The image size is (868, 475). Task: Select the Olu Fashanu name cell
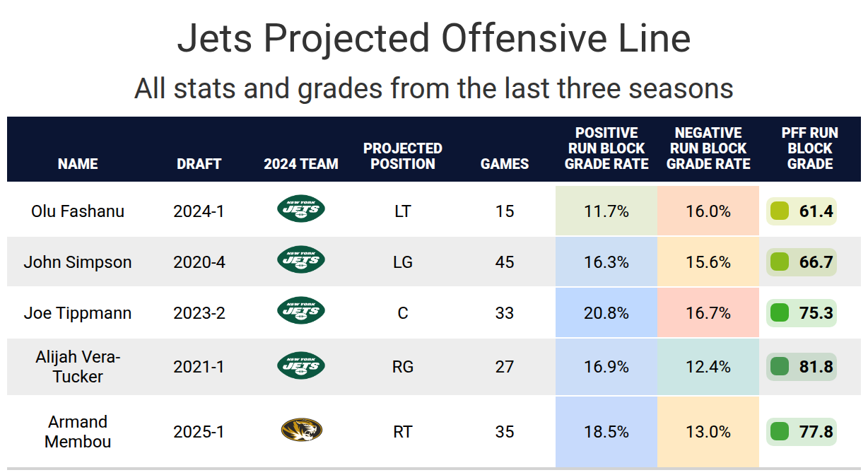click(x=78, y=211)
